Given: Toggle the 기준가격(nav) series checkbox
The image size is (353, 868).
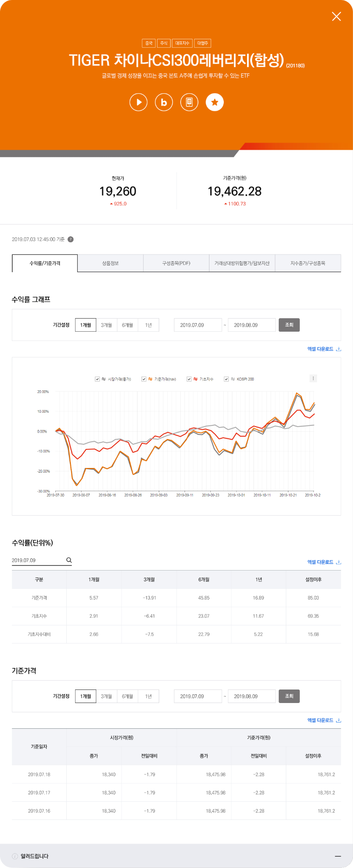Looking at the screenshot, I should (x=144, y=379).
